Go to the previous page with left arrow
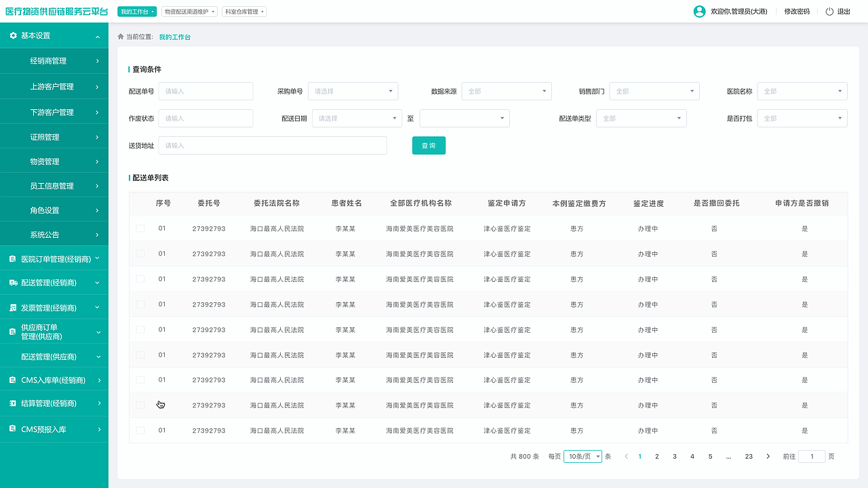868x488 pixels. coord(626,457)
